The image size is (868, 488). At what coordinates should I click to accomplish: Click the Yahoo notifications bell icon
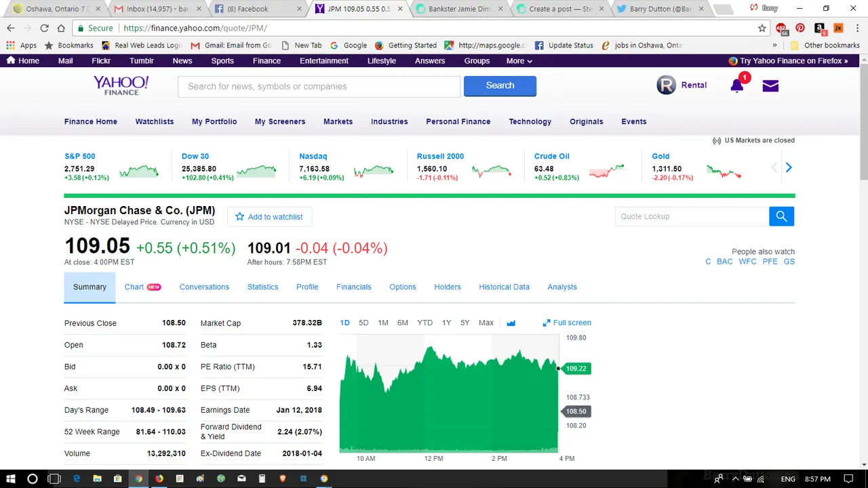737,85
